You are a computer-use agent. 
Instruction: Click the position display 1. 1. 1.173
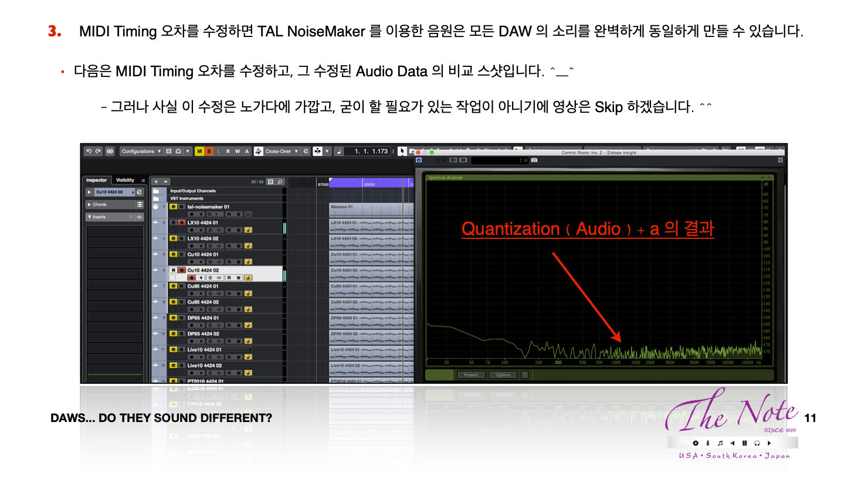[367, 151]
